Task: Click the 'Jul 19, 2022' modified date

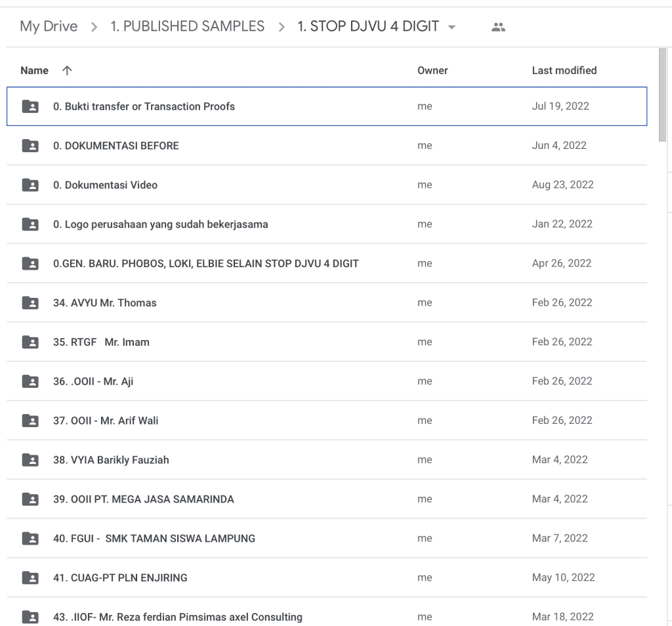Action: tap(560, 106)
